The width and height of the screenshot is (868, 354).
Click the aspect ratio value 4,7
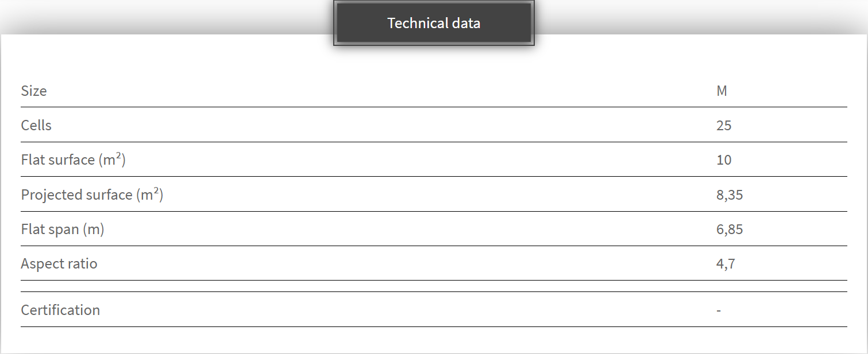pyautogui.click(x=726, y=263)
